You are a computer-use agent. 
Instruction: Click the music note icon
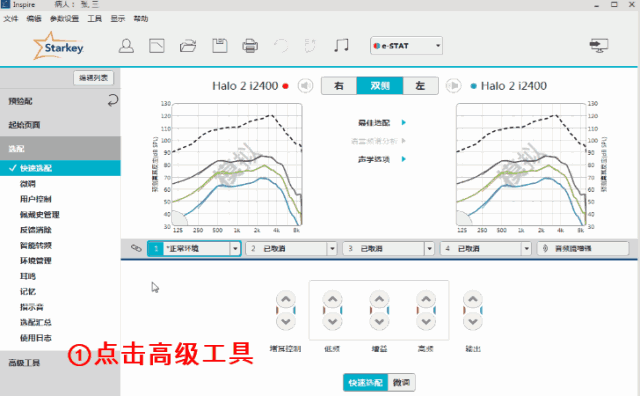tap(341, 45)
